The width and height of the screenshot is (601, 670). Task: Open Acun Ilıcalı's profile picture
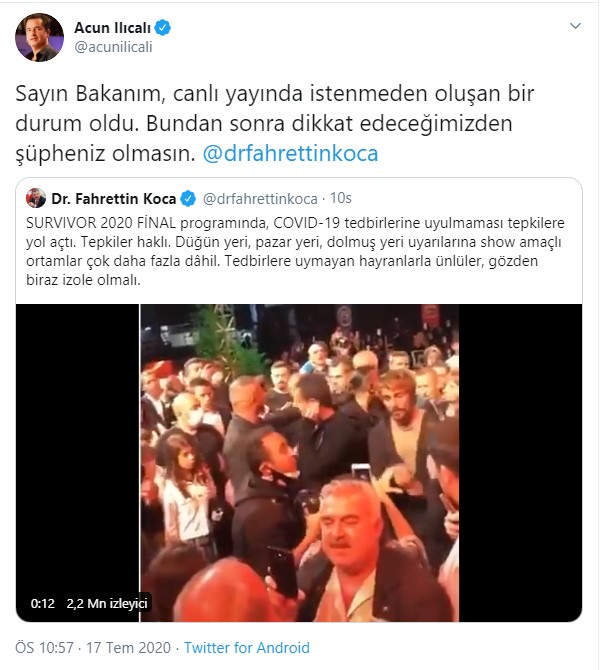click(x=39, y=38)
